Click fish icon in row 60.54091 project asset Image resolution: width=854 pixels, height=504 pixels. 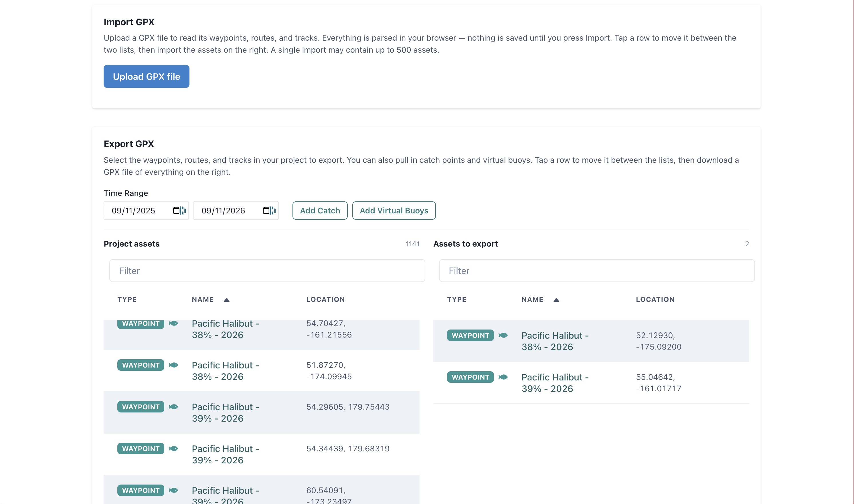pyautogui.click(x=173, y=491)
